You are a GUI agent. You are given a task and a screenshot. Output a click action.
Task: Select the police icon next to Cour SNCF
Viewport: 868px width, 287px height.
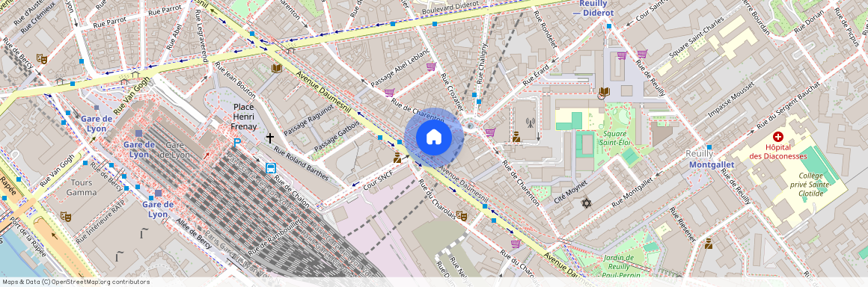397,158
